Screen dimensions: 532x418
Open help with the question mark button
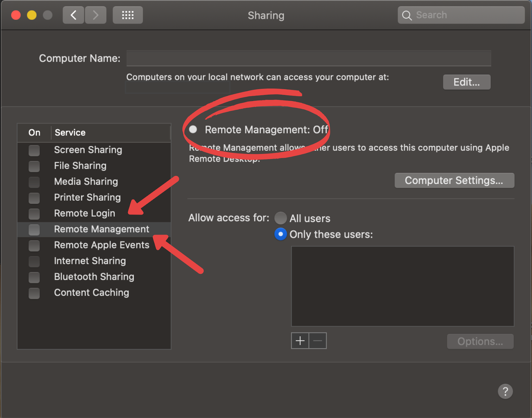coord(505,391)
